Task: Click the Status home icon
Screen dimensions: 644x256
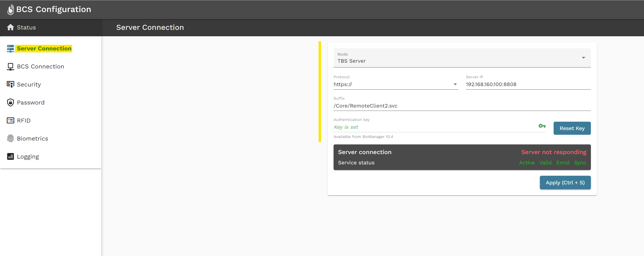Action: 10,27
